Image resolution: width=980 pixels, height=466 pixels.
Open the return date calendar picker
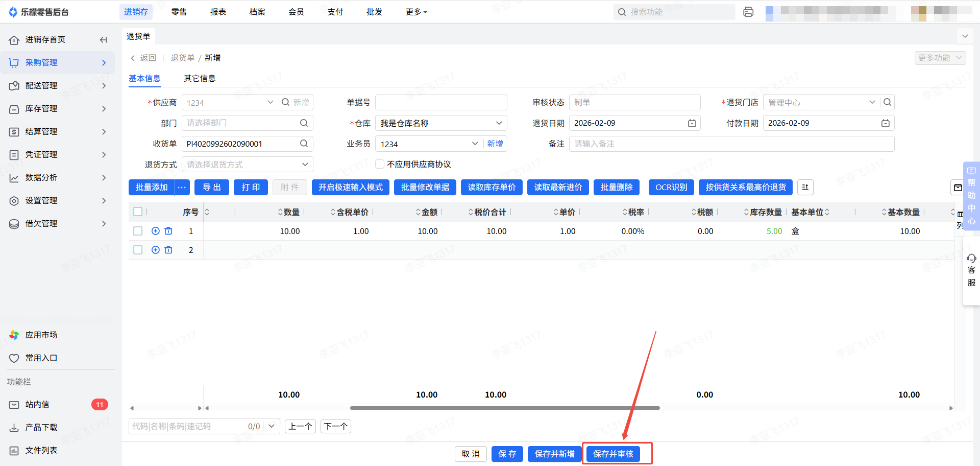[692, 123]
